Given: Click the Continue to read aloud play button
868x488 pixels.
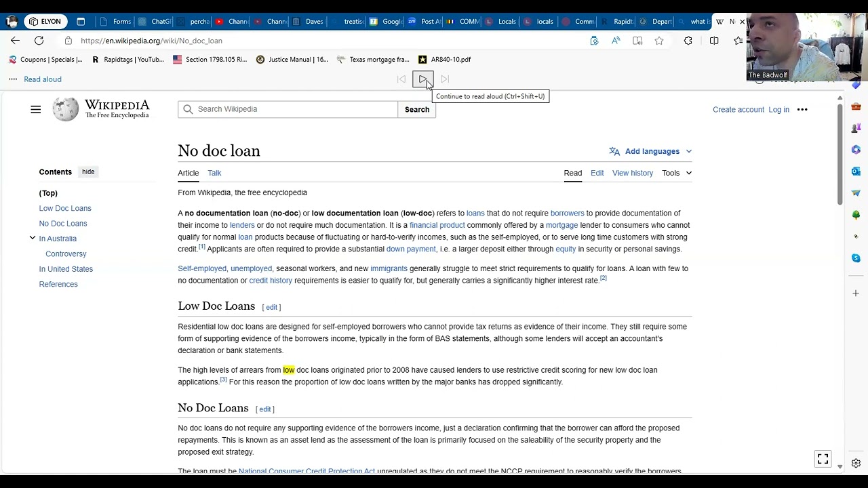Looking at the screenshot, I should coord(422,79).
